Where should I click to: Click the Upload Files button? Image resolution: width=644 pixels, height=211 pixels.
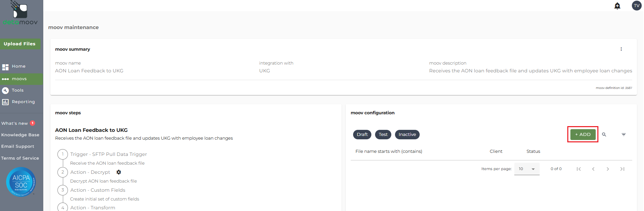pyautogui.click(x=20, y=44)
